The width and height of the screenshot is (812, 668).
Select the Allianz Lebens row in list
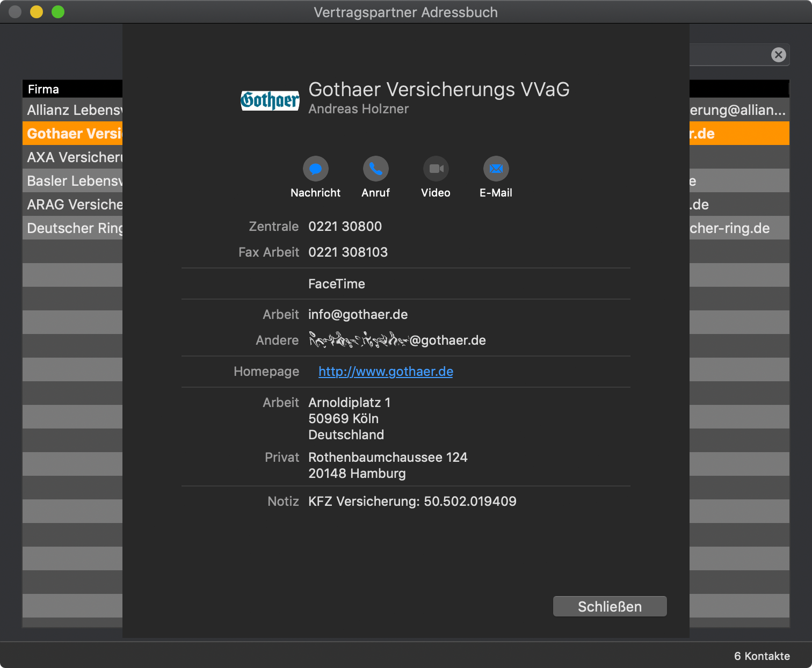[x=73, y=110]
